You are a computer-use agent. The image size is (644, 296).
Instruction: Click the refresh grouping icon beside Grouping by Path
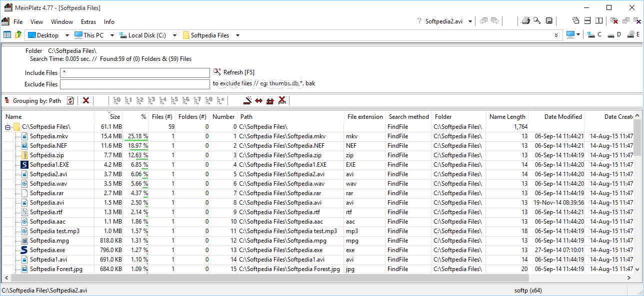pyautogui.click(x=70, y=100)
